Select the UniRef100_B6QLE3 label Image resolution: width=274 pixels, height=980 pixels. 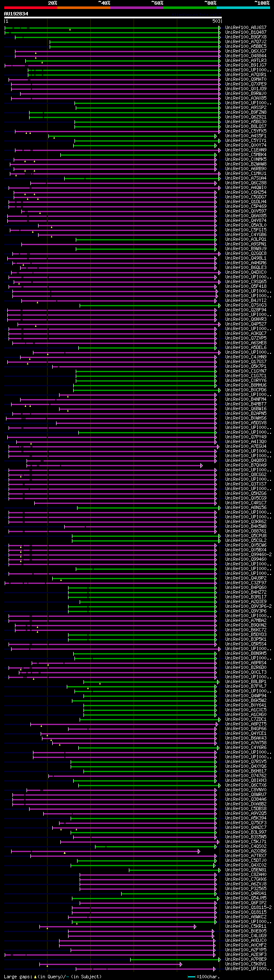coord(246,267)
